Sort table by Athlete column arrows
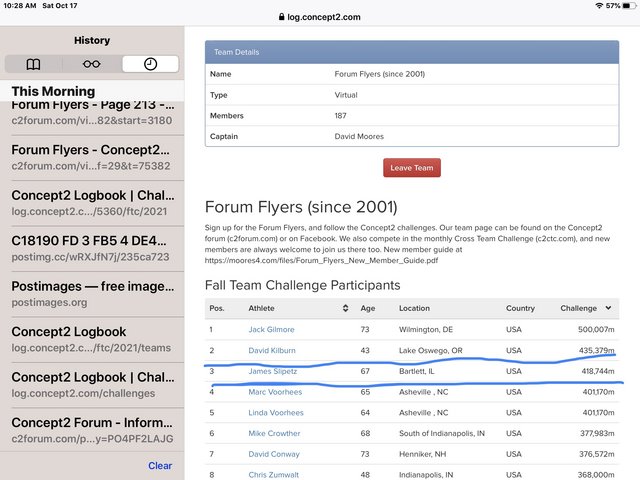Image resolution: width=640 pixels, height=480 pixels. tap(345, 308)
